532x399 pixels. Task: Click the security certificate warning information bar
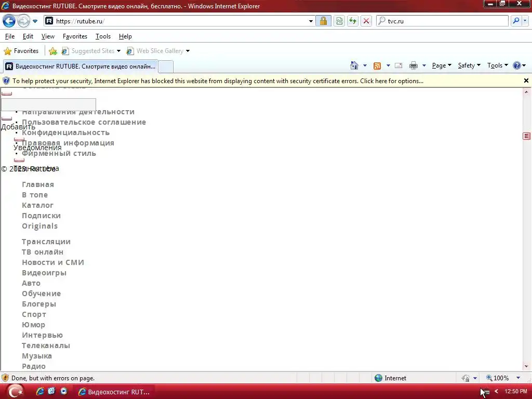(218, 81)
